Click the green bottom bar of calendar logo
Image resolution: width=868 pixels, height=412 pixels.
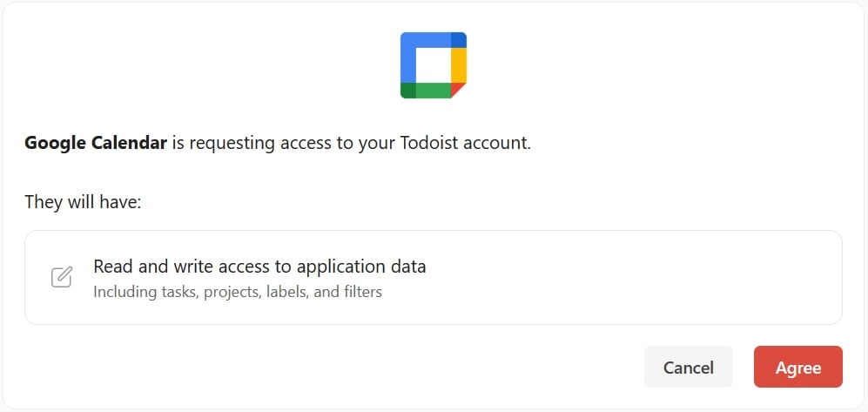click(x=434, y=91)
